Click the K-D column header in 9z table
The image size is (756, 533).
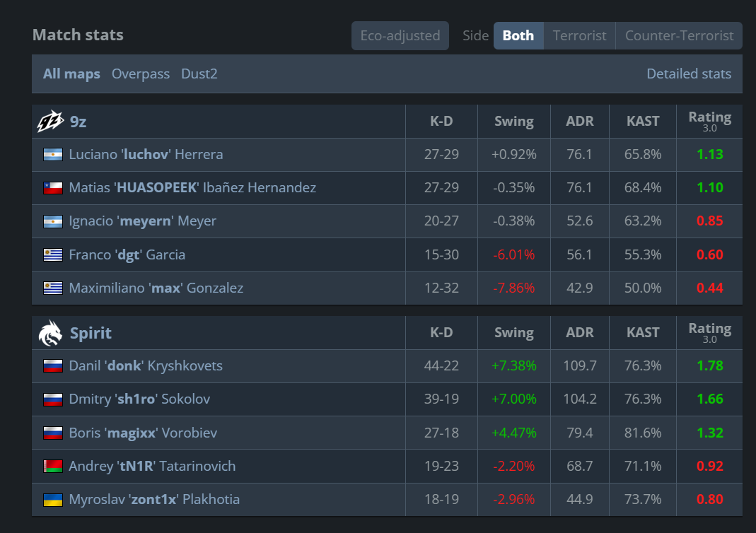click(441, 121)
